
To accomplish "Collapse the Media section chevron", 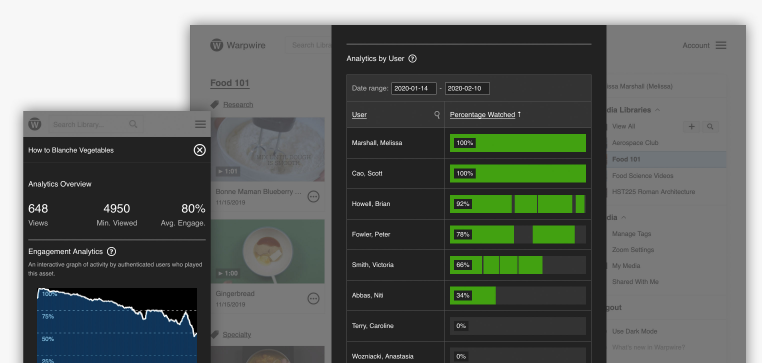I will pyautogui.click(x=623, y=217).
